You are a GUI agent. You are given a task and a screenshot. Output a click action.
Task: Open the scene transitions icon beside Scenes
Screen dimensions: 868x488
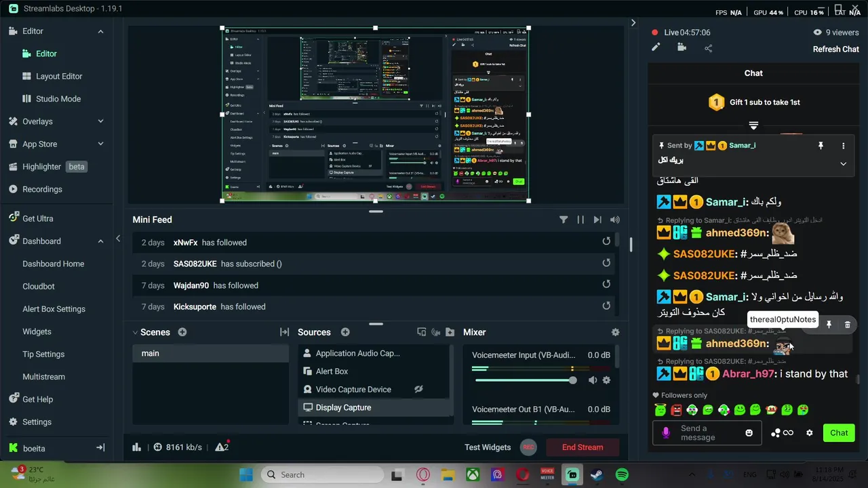285,332
